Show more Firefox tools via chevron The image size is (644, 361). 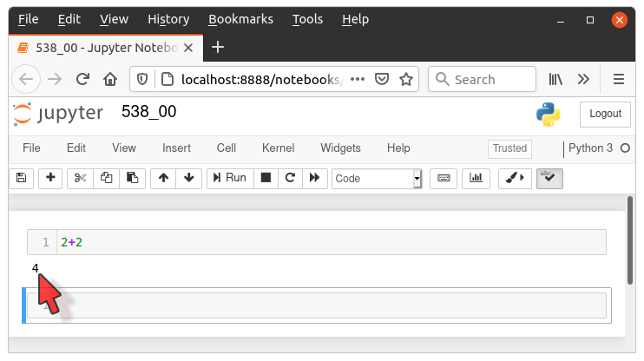point(584,79)
